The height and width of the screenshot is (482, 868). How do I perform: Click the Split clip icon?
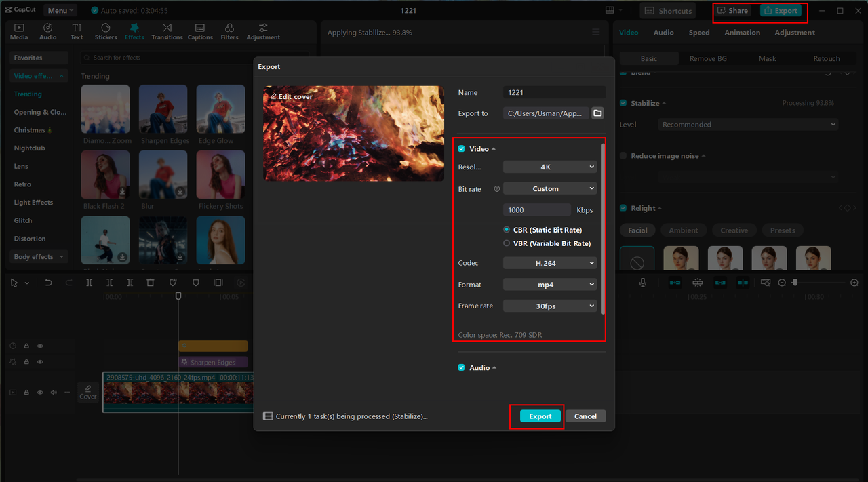89,283
